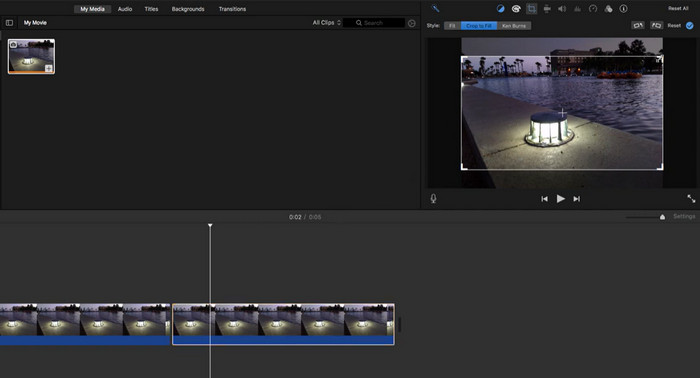The height and width of the screenshot is (378, 700).
Task: Click the voiceover microphone icon
Action: (x=433, y=199)
